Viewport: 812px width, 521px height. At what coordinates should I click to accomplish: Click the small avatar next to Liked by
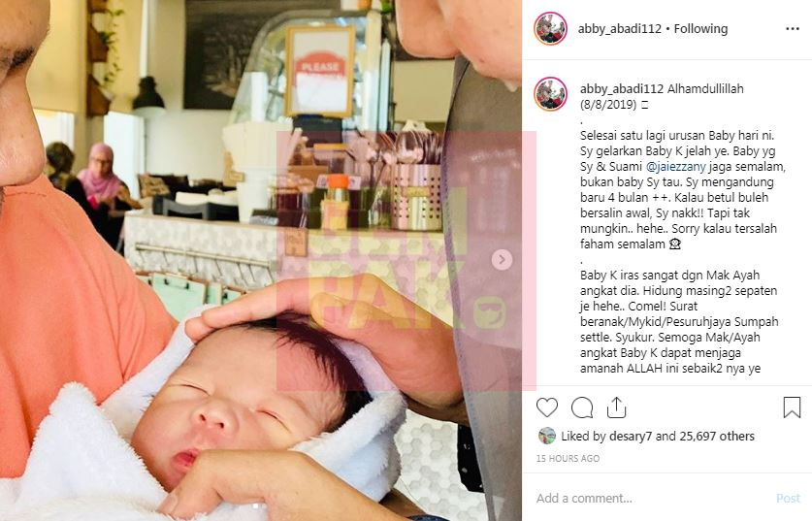(547, 436)
